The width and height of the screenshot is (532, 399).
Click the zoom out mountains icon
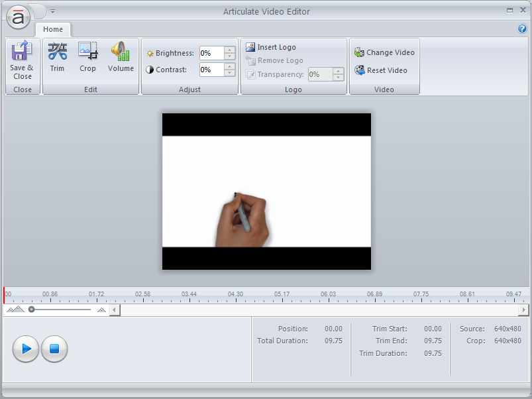[x=16, y=310]
